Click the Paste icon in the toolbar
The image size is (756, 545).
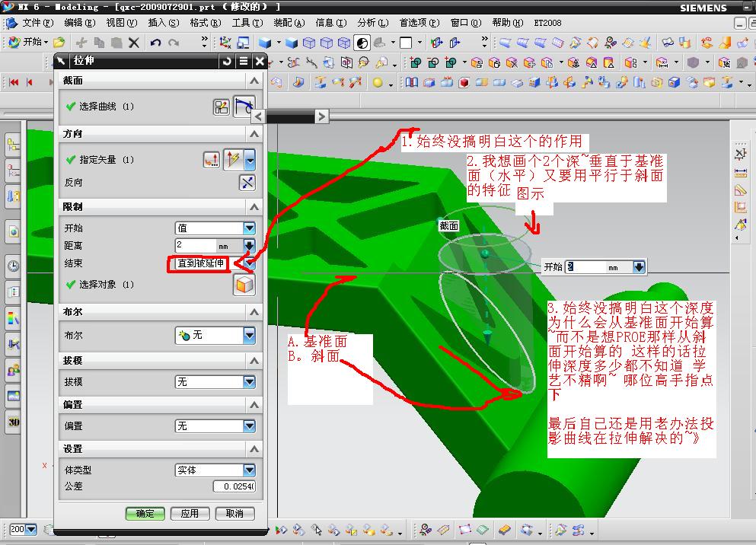coord(116,43)
